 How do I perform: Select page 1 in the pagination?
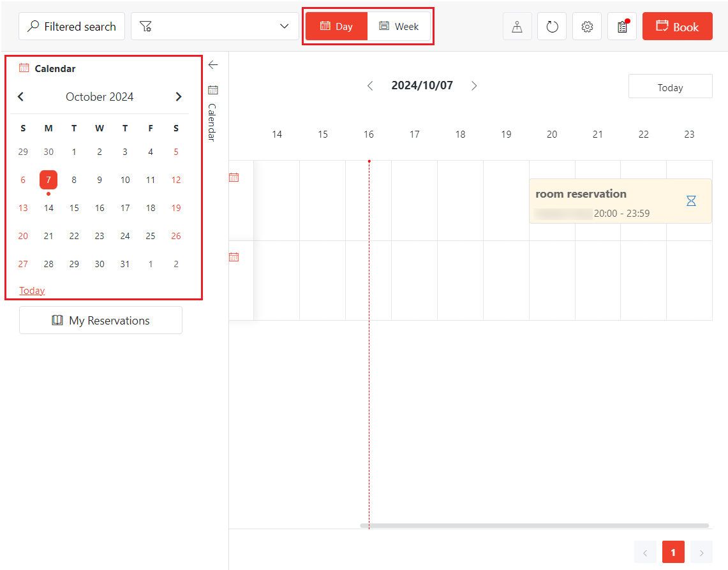coord(673,552)
